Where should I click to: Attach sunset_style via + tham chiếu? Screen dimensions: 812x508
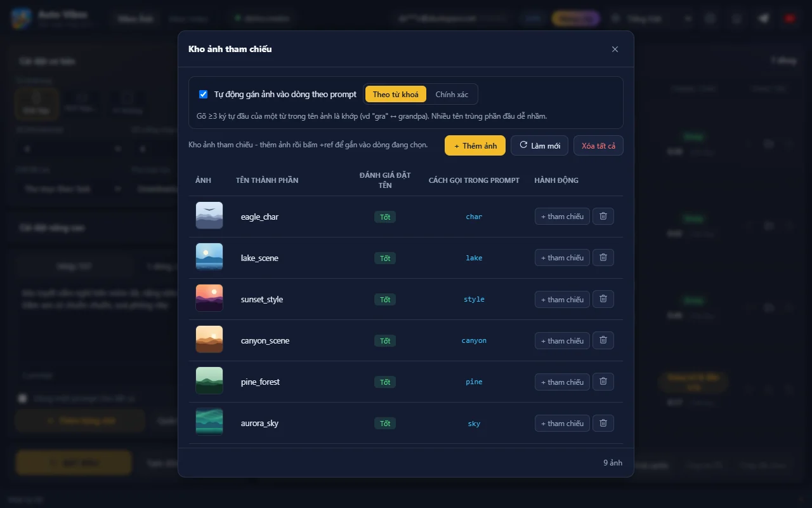click(x=562, y=299)
